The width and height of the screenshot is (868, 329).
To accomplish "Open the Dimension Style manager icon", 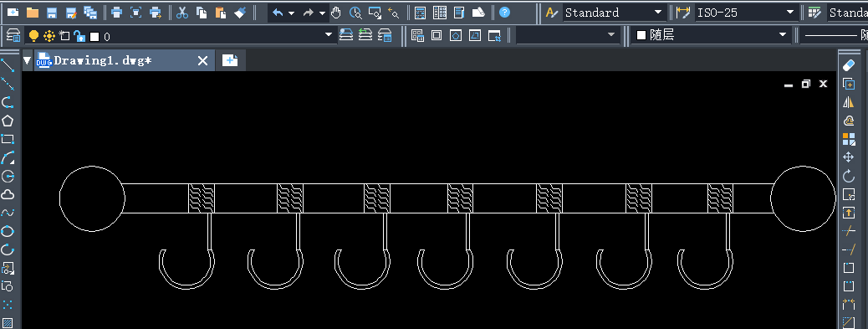I will pos(684,13).
